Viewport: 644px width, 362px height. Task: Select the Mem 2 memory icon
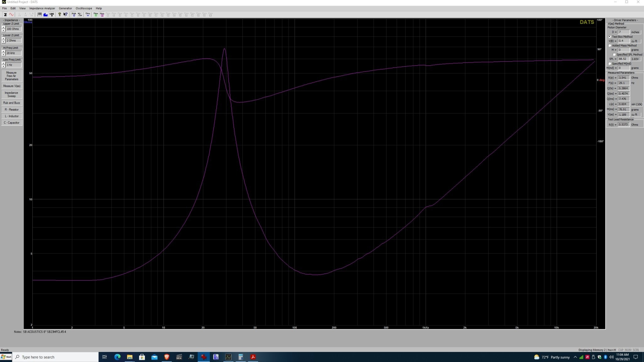coord(102,14)
